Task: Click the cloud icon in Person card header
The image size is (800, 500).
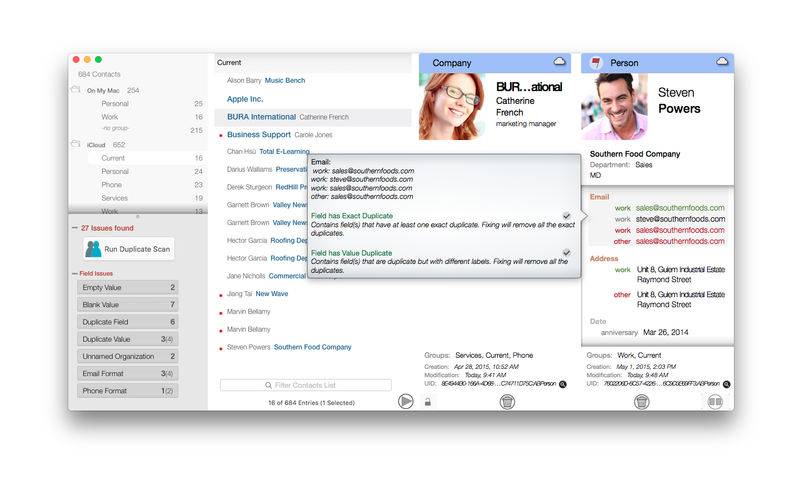Action: [722, 62]
